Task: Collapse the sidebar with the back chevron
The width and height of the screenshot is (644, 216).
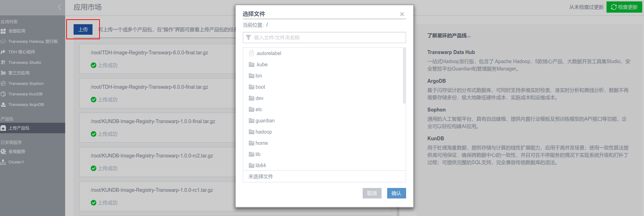Action: pos(60,7)
